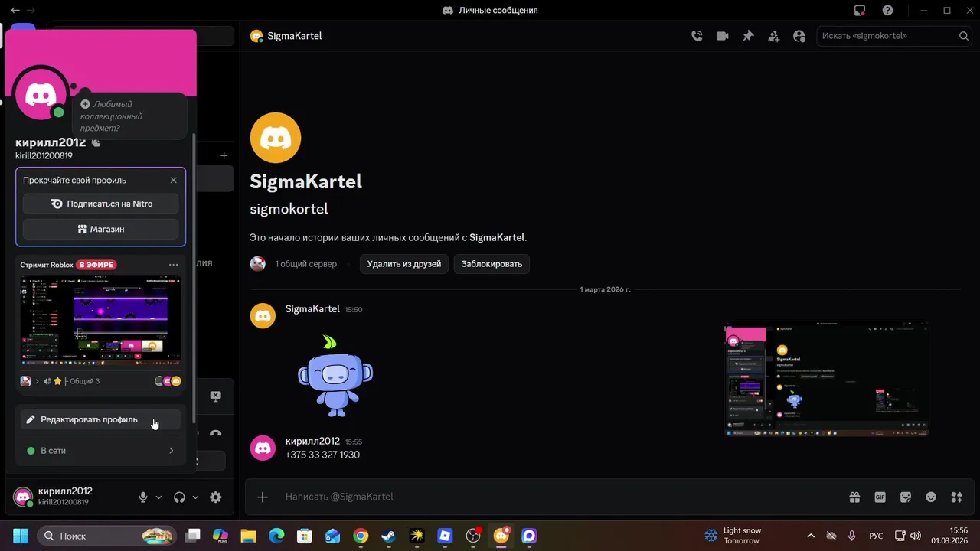Screen dimensions: 980x551
Task: Show user profile icon in header
Action: pos(799,36)
